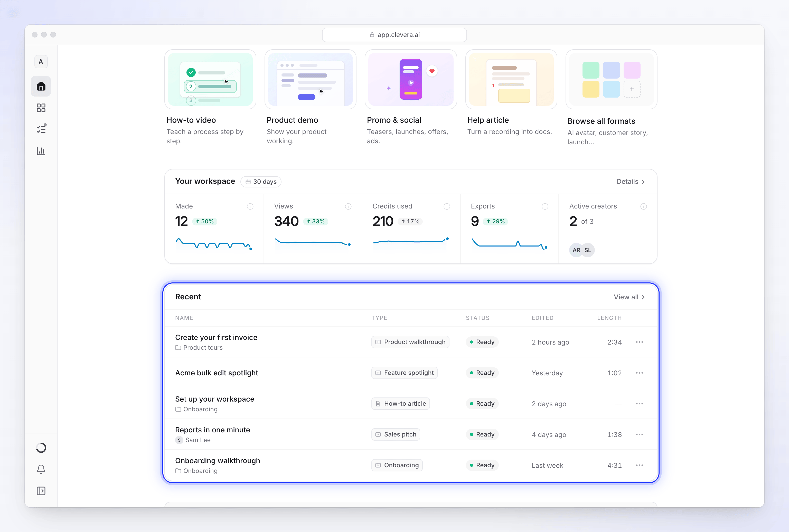Image resolution: width=789 pixels, height=532 pixels.
Task: Click the workspace avatar 'A' in sidebar
Action: pyautogui.click(x=41, y=61)
